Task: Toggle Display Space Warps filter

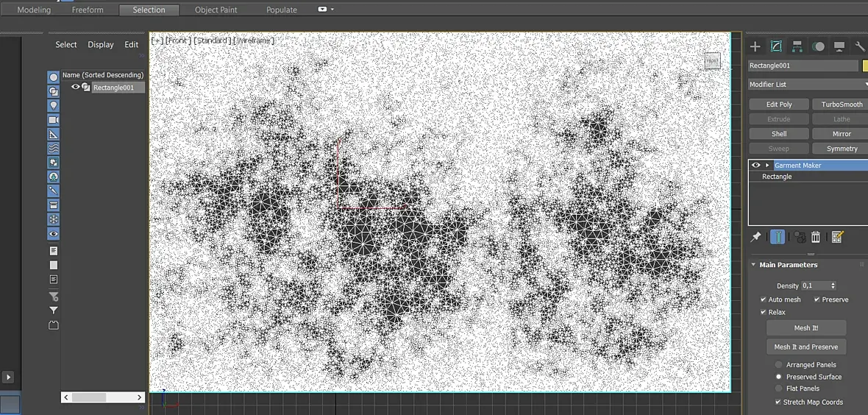Action: coord(54,149)
